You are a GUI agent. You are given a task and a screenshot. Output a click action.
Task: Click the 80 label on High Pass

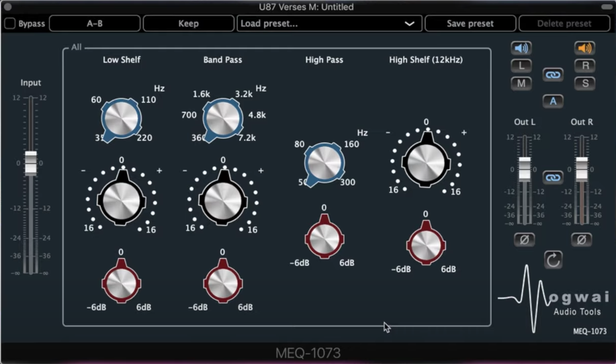coord(300,144)
